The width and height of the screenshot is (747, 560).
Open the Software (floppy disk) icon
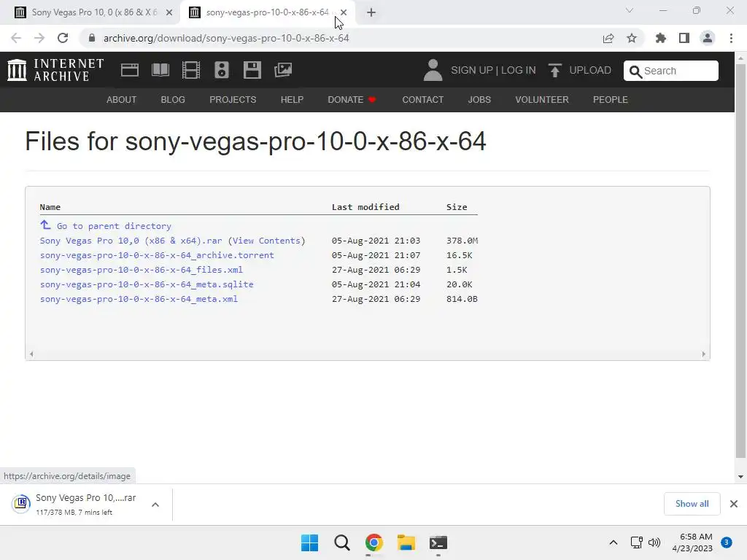tap(252, 70)
